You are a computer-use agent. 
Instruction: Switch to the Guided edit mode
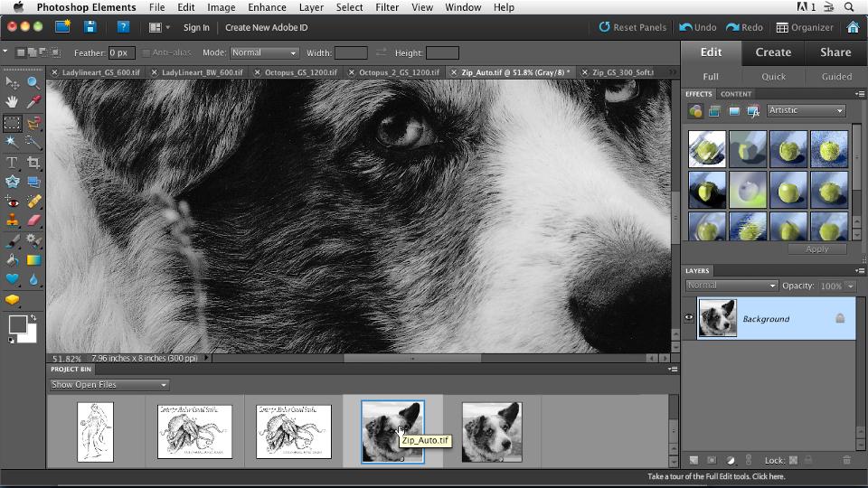(x=836, y=76)
